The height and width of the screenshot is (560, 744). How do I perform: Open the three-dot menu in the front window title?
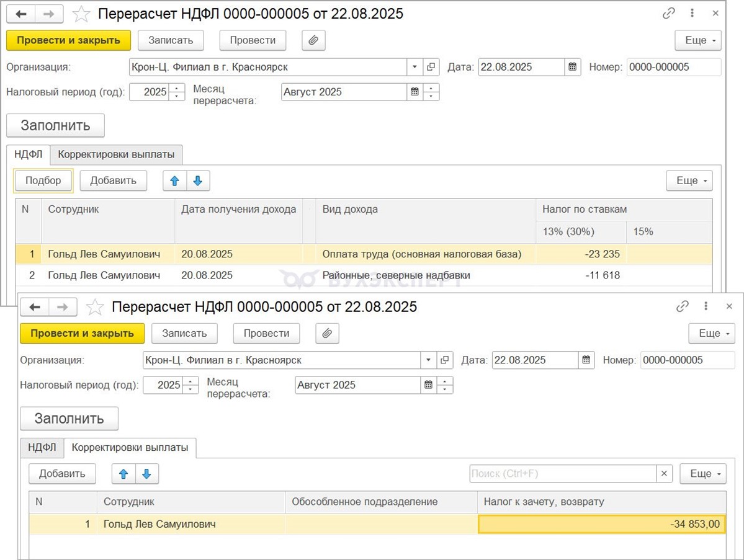pyautogui.click(x=706, y=306)
